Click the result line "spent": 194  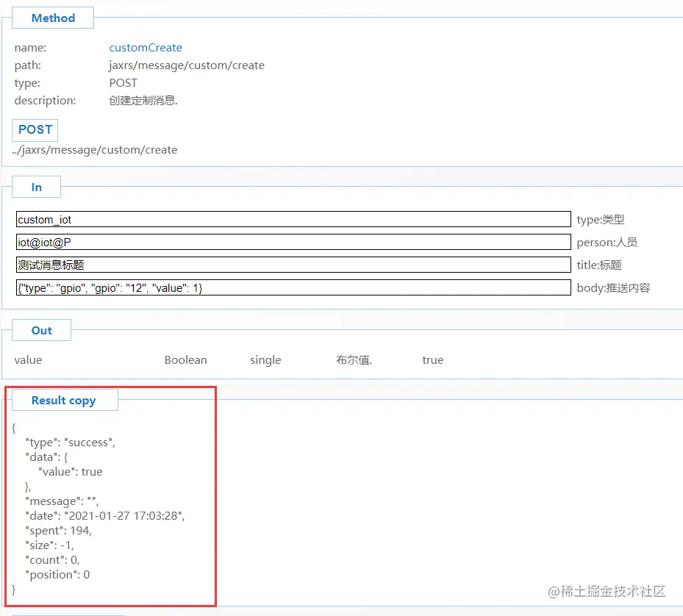coord(58,531)
